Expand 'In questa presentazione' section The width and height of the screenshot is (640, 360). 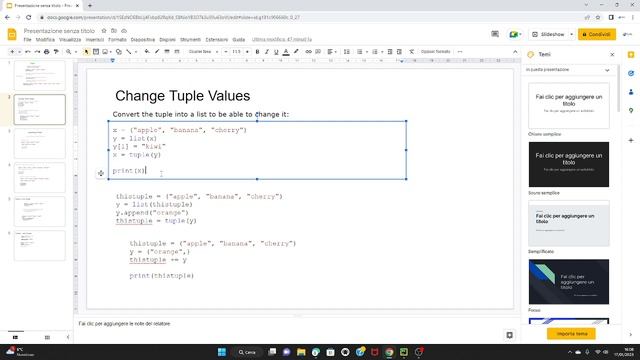click(x=607, y=70)
